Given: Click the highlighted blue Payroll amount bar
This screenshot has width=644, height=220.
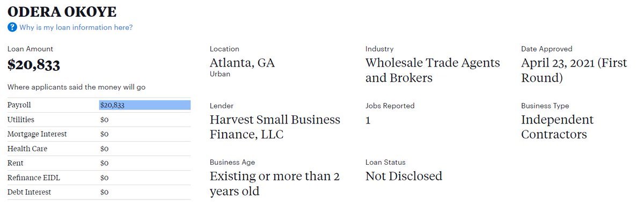Looking at the screenshot, I should click(x=145, y=105).
